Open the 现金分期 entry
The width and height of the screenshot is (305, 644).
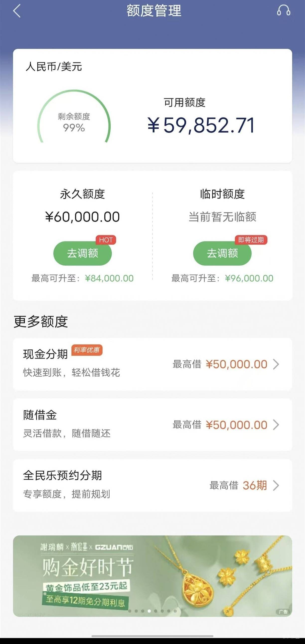[152, 364]
